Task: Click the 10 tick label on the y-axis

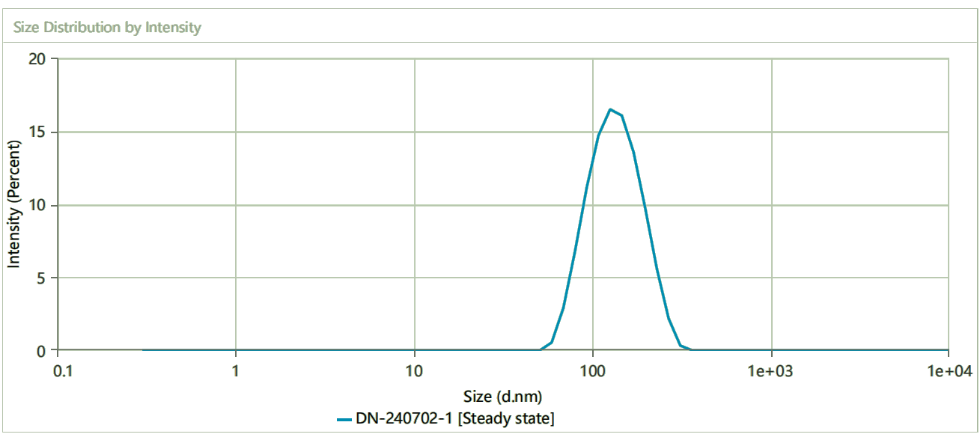Action: click(x=43, y=205)
